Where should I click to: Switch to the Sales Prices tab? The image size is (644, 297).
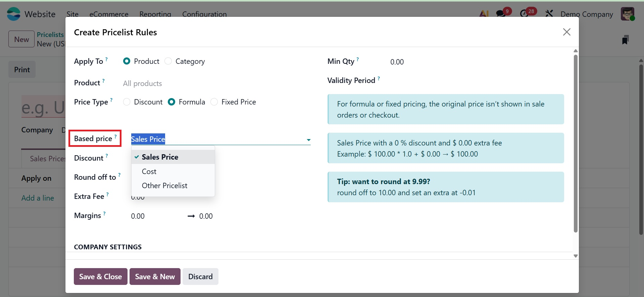(44, 159)
